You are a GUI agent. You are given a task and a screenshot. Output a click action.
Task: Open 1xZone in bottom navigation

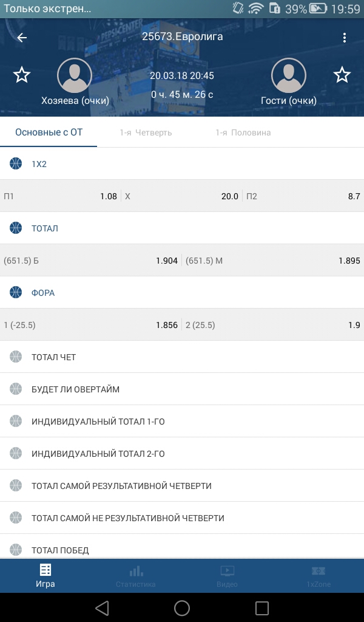point(318,576)
